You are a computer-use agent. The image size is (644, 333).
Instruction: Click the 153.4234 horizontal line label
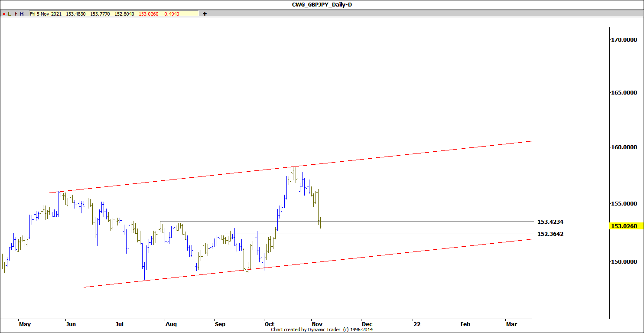[x=550, y=222]
